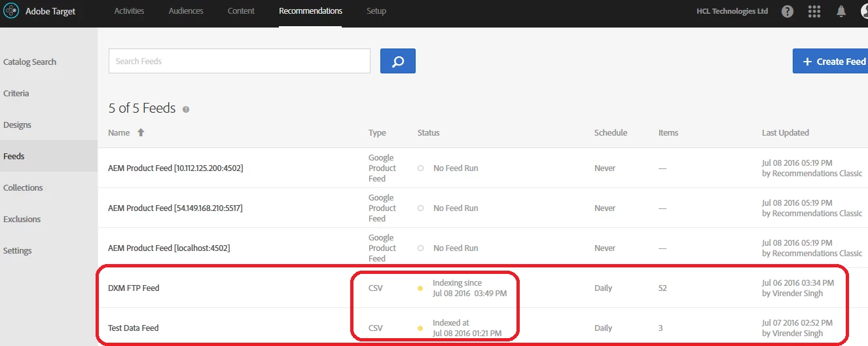Image resolution: width=868 pixels, height=346 pixels.
Task: Click items count 3 for Test Data Feed
Action: pos(660,328)
